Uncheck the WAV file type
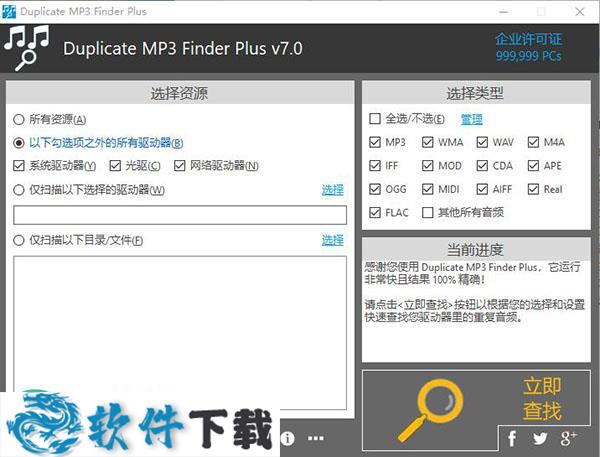The width and height of the screenshot is (600, 457). tap(482, 142)
